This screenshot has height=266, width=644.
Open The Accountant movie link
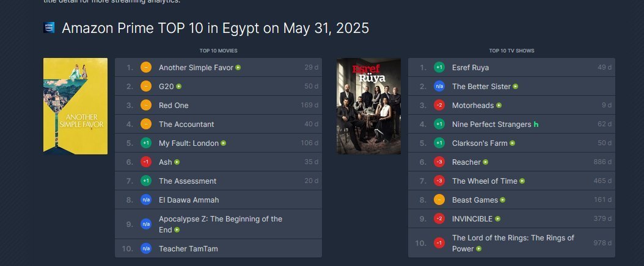click(x=186, y=124)
